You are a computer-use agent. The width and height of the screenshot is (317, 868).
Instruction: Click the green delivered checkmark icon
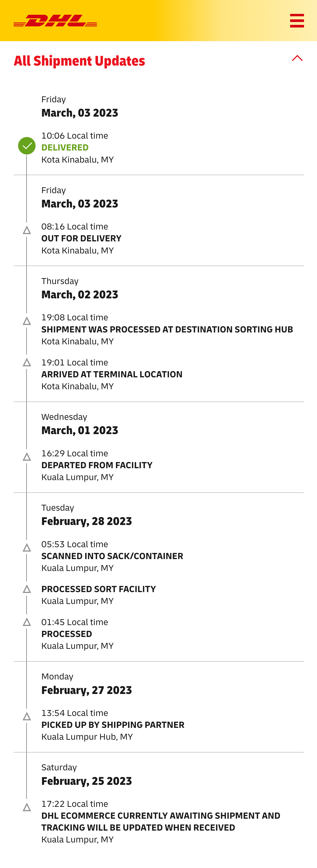tap(27, 146)
